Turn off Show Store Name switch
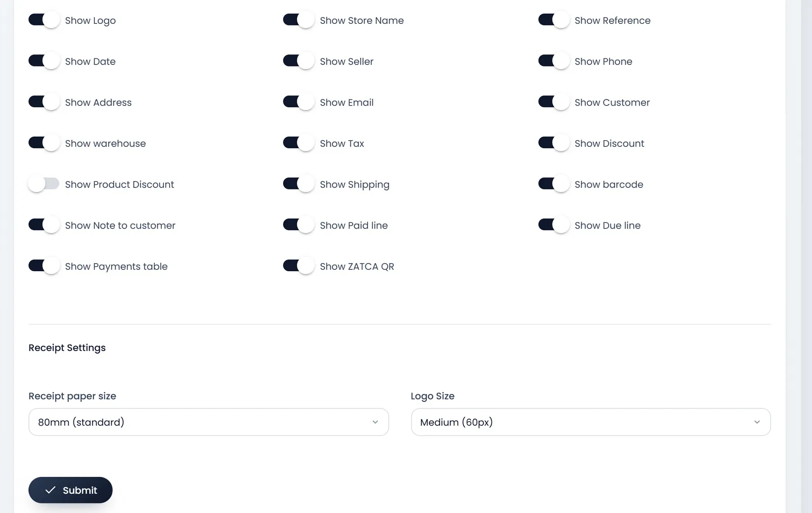Screen dimensions: 812x513 click(x=298, y=20)
